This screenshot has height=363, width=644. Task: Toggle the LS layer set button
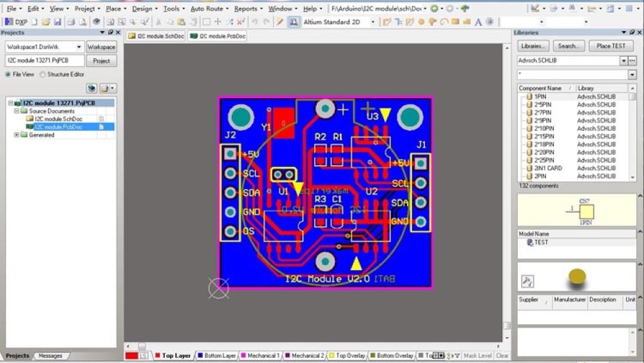point(144,356)
